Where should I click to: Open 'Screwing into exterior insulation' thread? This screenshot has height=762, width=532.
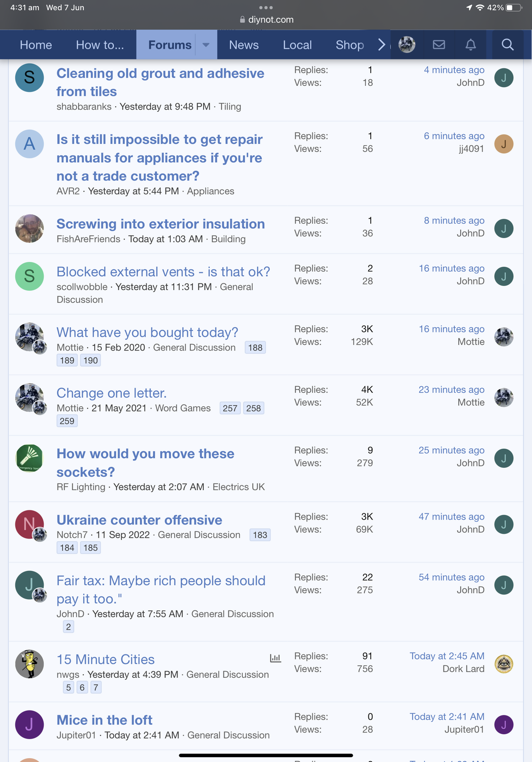[160, 224]
